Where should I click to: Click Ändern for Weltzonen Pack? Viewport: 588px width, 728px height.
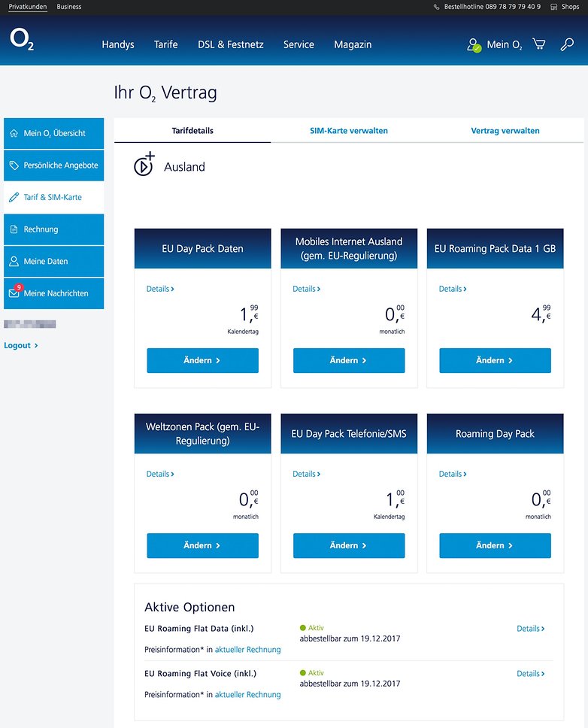203,545
